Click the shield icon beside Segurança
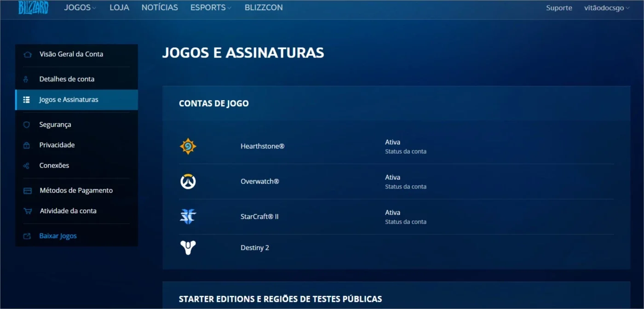Screen dimensions: 644x309 point(26,125)
